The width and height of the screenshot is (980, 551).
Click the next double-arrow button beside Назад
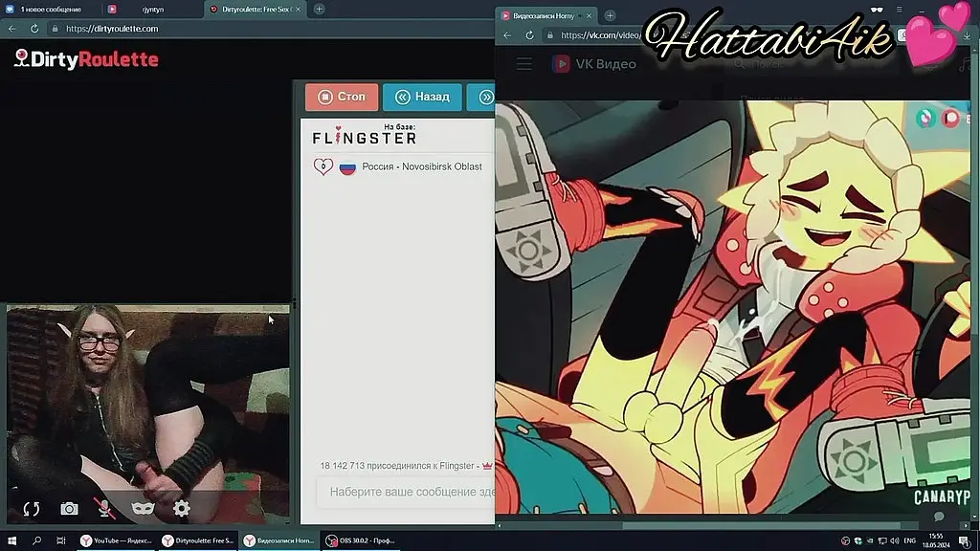(485, 97)
